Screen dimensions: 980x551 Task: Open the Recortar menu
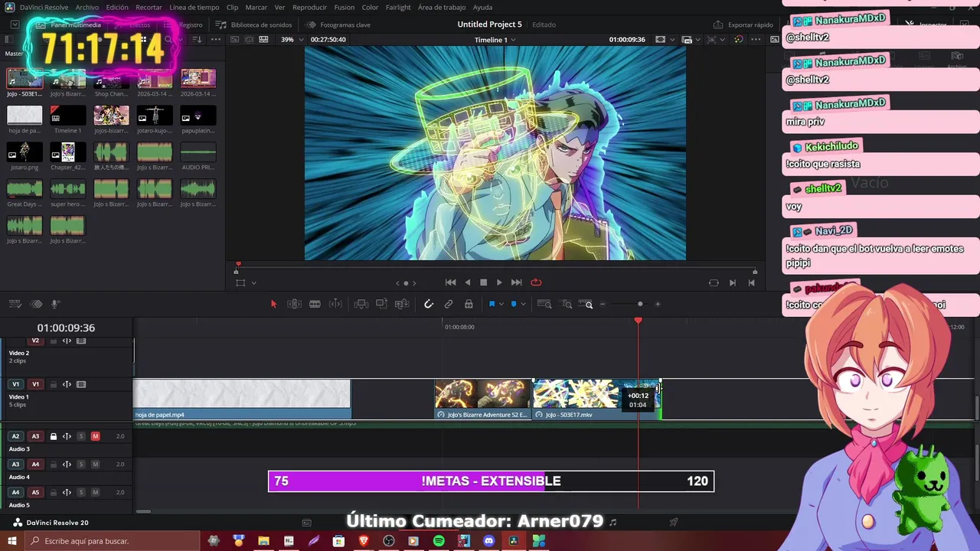149,7
